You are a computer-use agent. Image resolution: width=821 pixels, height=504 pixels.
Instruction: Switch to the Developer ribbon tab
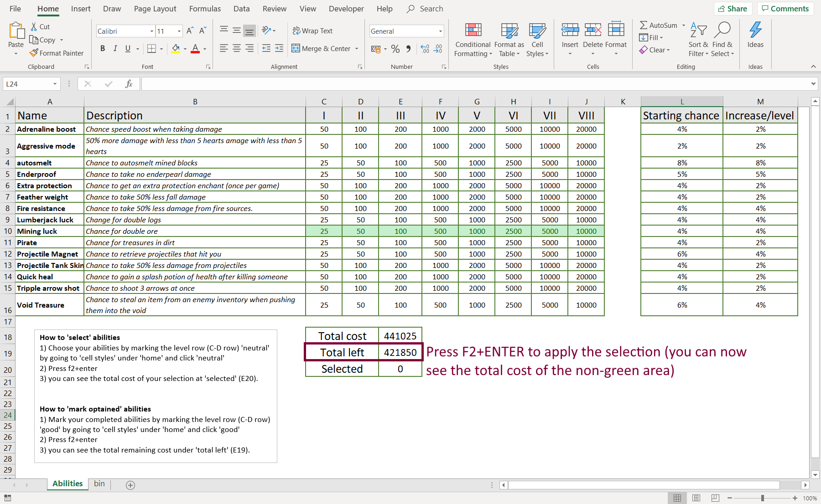346,9
